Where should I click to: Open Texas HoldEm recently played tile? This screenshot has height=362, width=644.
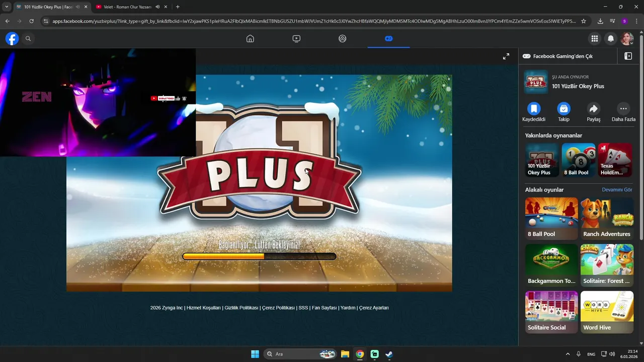(x=615, y=160)
